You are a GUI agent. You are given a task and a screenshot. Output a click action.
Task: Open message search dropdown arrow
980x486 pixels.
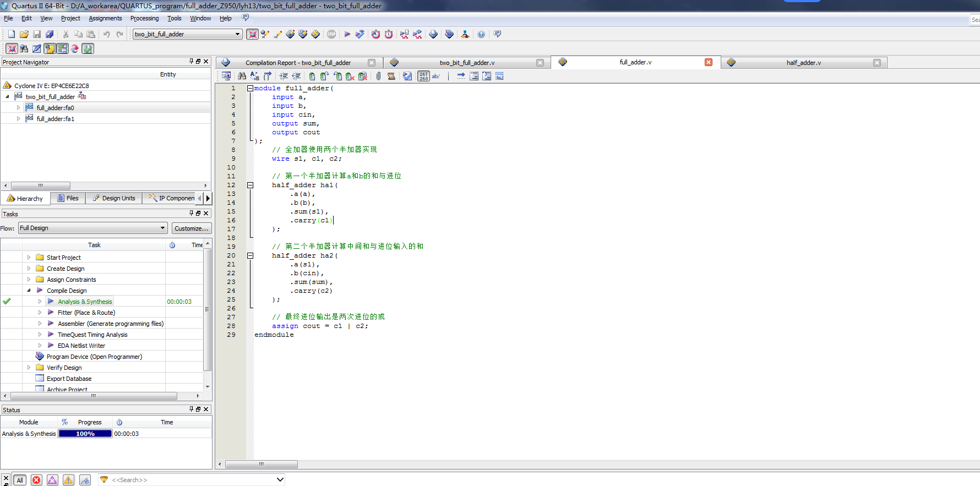280,480
